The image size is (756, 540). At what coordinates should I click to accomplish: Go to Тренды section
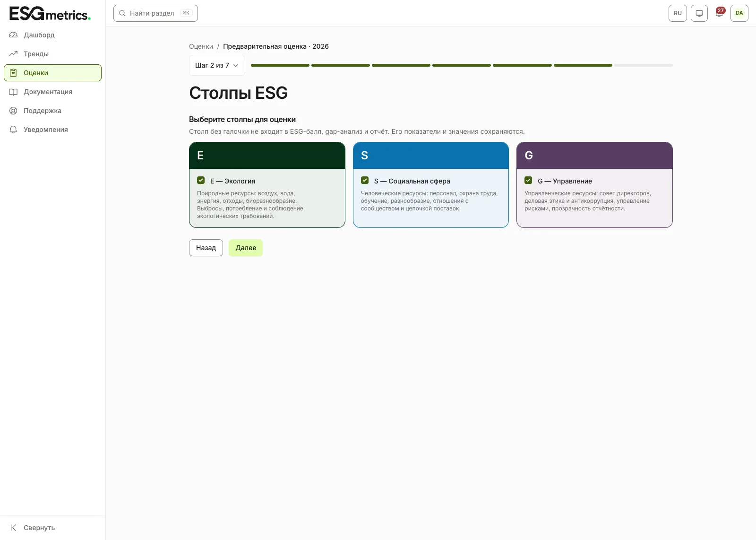52,54
